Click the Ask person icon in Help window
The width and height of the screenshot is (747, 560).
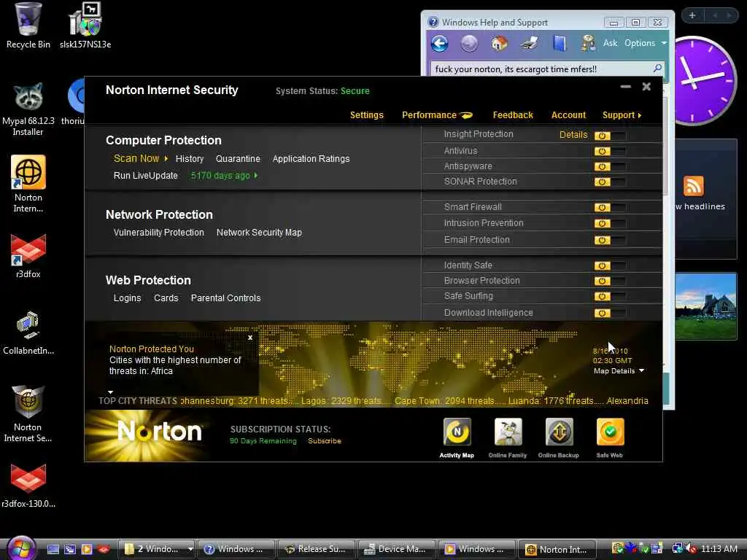(589, 43)
